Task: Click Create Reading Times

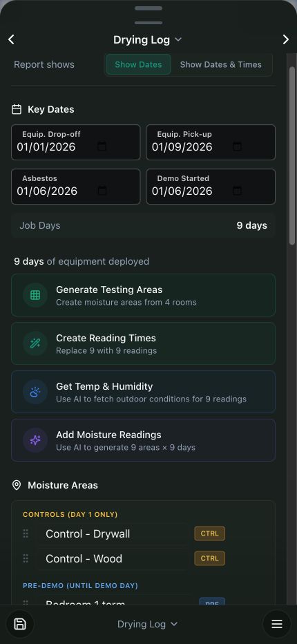Action: coord(143,343)
